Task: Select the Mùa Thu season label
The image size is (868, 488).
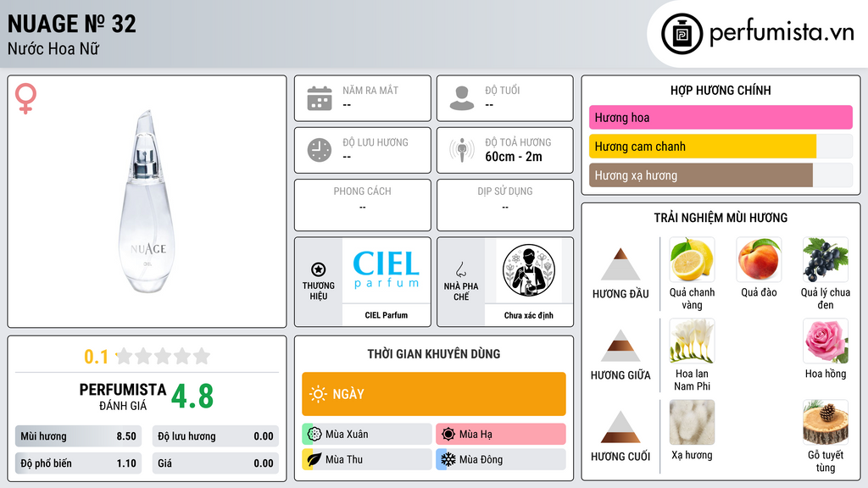Action: (x=344, y=459)
